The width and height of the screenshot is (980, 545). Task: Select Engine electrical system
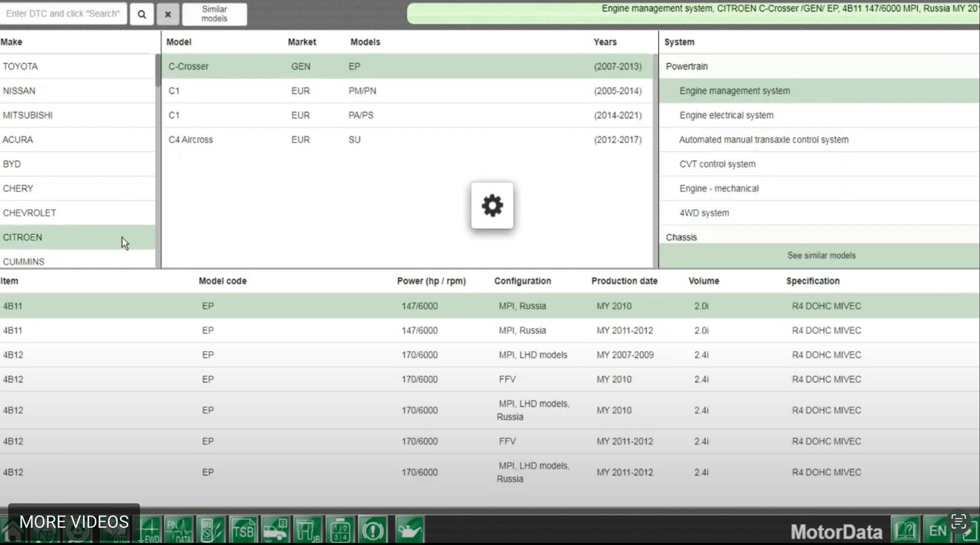pyautogui.click(x=819, y=115)
